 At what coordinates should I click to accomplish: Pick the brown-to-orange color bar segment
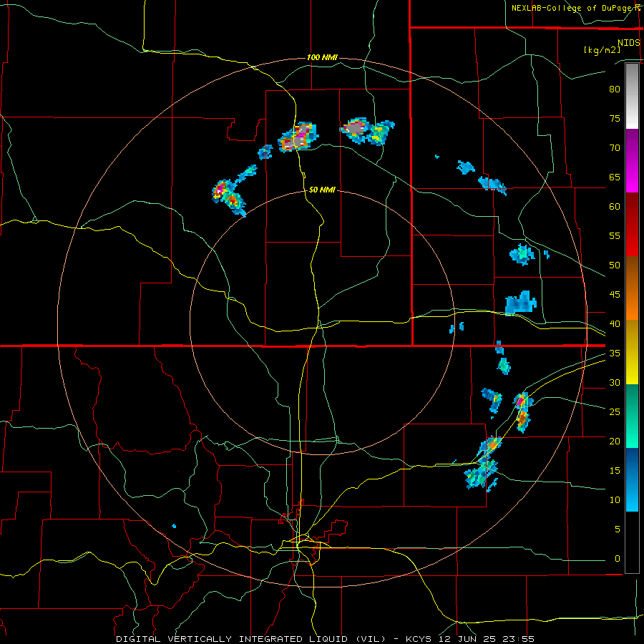(632, 288)
